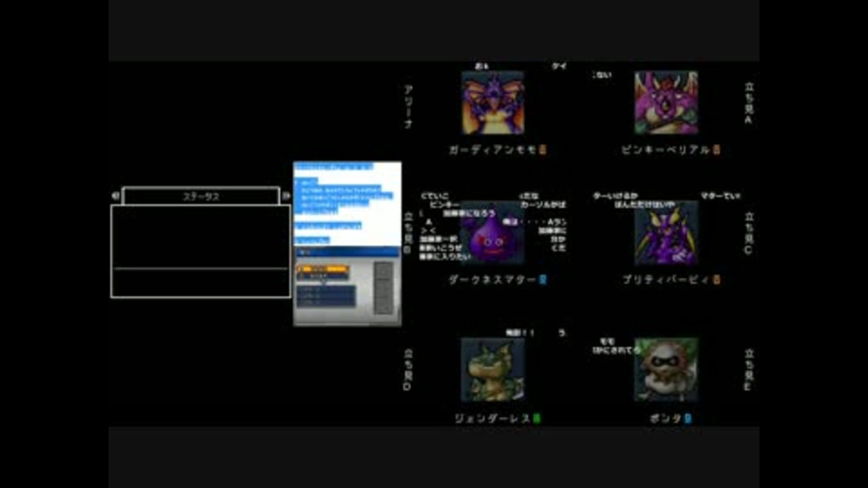Click the name label ダークネスマター

coord(492,280)
